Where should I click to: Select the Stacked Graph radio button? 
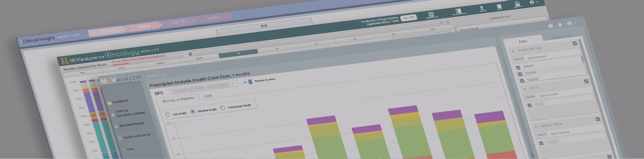pos(193,112)
